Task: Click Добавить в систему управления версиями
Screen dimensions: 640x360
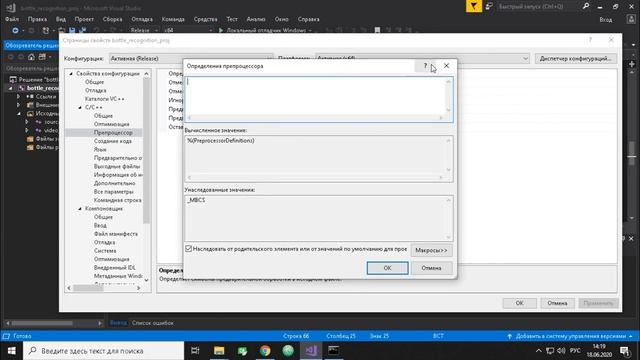Action: (570, 336)
